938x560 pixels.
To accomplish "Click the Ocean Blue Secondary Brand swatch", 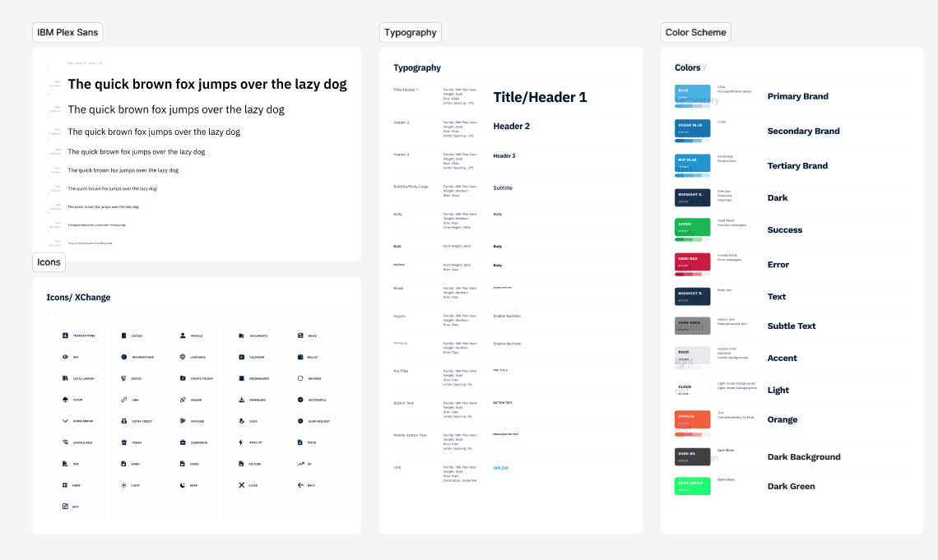I will pyautogui.click(x=693, y=128).
